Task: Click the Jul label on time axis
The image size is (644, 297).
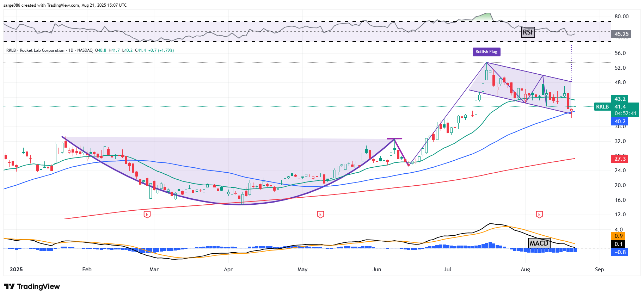Action: tap(447, 270)
